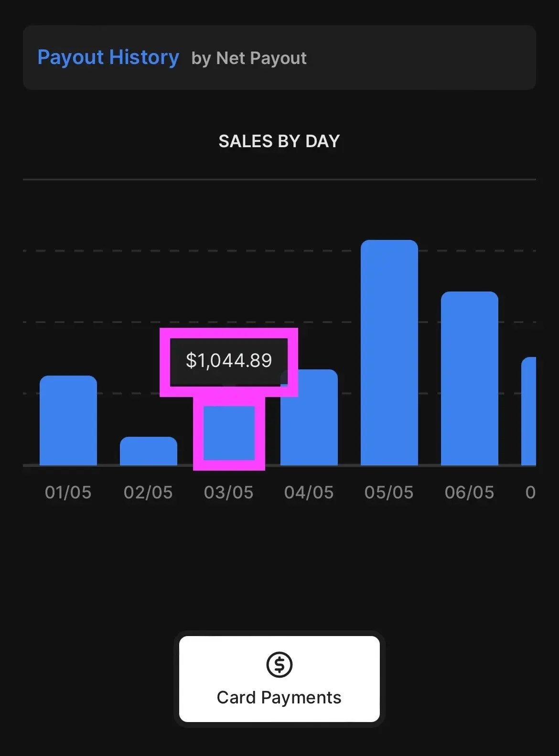Change the 'by Net Payout' sorting option
The height and width of the screenshot is (756, 559).
tap(249, 58)
